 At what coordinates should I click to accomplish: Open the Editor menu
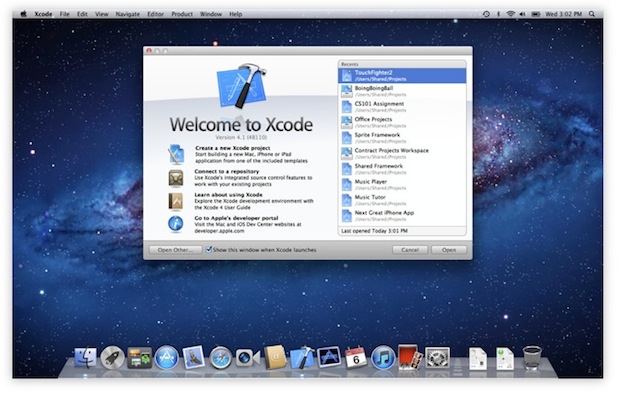(x=155, y=14)
